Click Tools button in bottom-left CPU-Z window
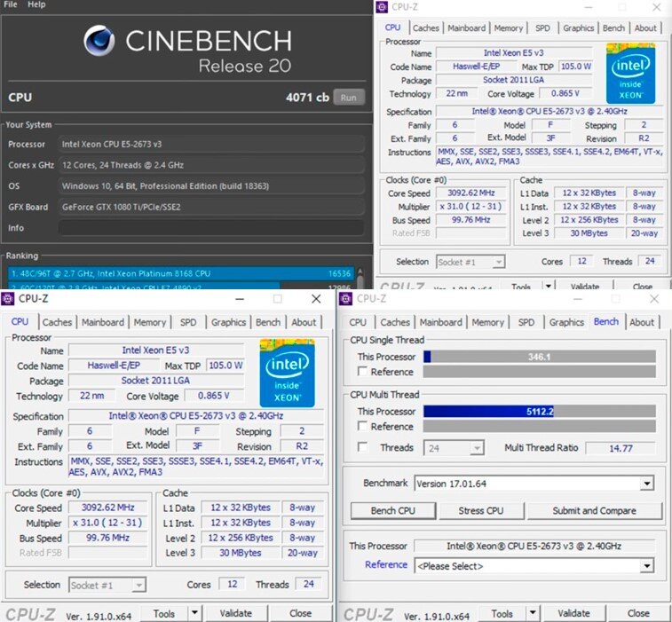Screen dimensions: 672x622 tap(164, 613)
